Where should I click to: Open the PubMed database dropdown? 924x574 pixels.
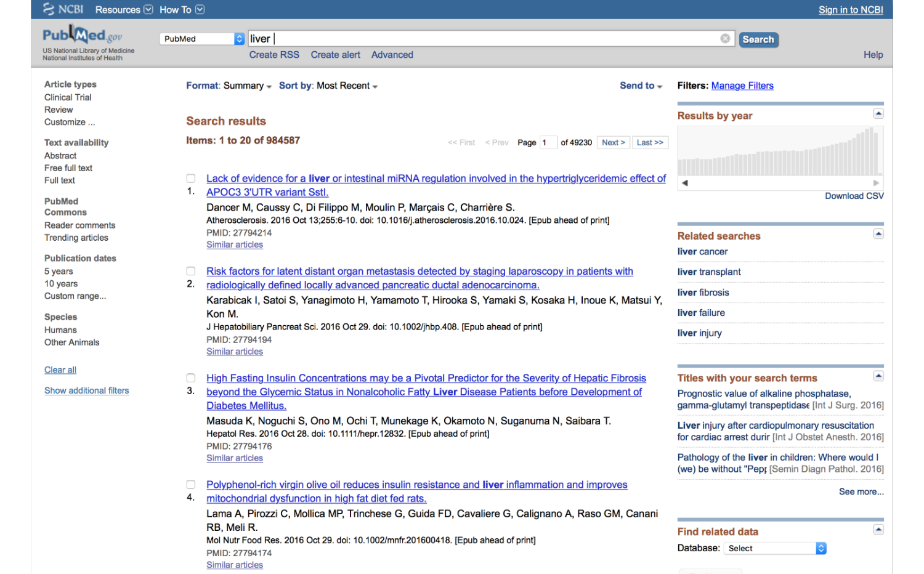click(x=202, y=39)
